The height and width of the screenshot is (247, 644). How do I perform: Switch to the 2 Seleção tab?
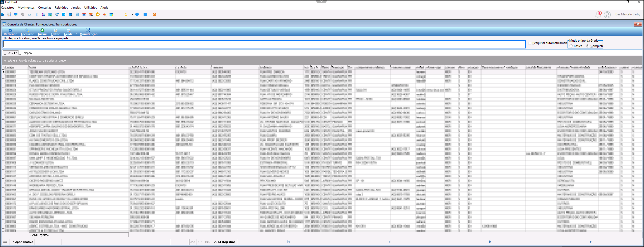pos(25,53)
